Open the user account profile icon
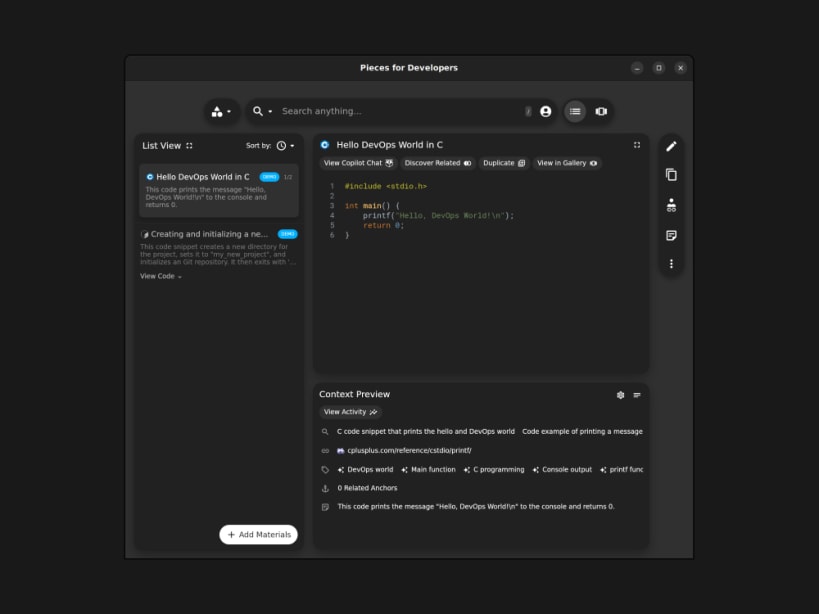819x614 pixels. [545, 111]
